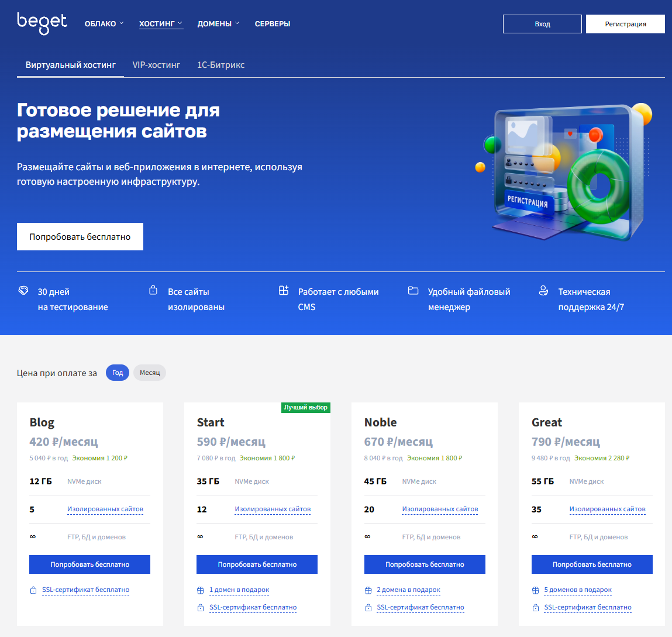The image size is (672, 637).
Task: Switch to the VIP-хостинг tab
Action: (156, 65)
